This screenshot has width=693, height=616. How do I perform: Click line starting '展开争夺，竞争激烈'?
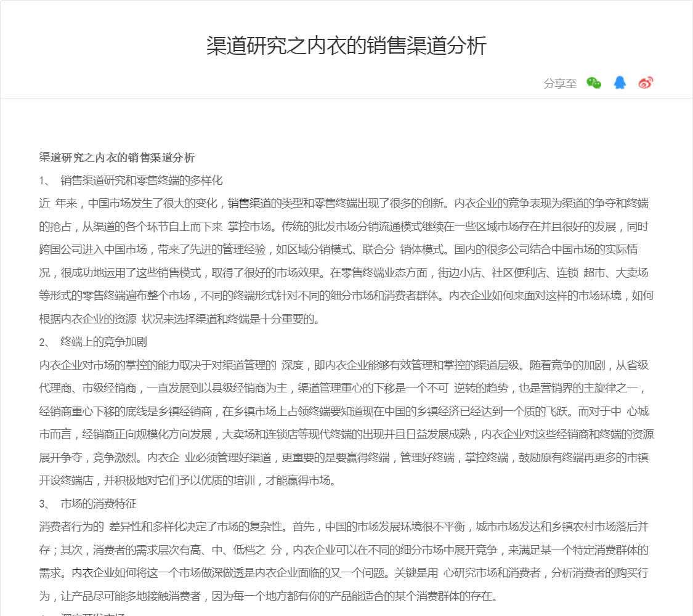pyautogui.click(x=344, y=457)
